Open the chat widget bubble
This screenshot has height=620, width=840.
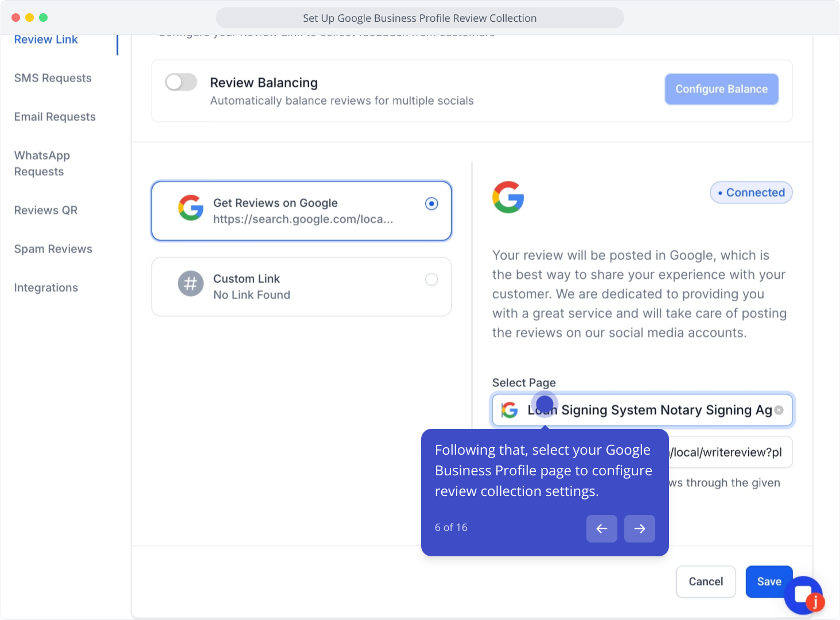pyautogui.click(x=804, y=595)
